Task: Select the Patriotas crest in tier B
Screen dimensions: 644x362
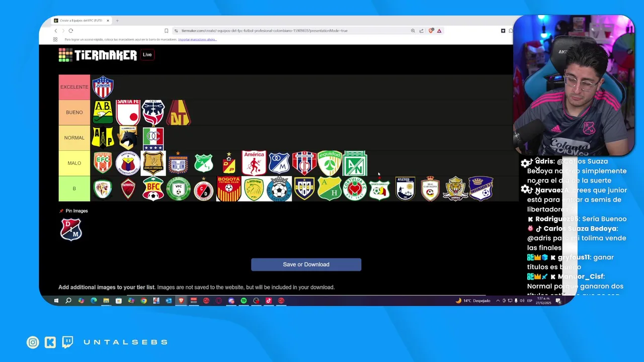Action: [x=128, y=189]
